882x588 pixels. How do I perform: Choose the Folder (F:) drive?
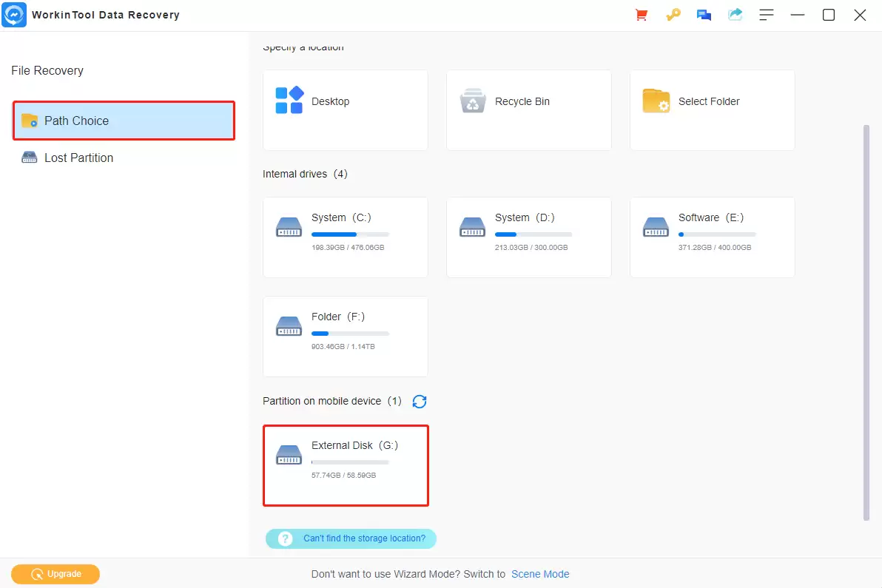click(345, 337)
